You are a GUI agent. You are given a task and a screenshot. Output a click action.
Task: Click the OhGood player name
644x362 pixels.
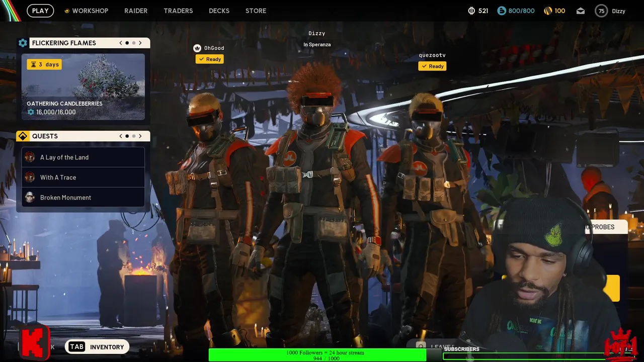click(214, 48)
